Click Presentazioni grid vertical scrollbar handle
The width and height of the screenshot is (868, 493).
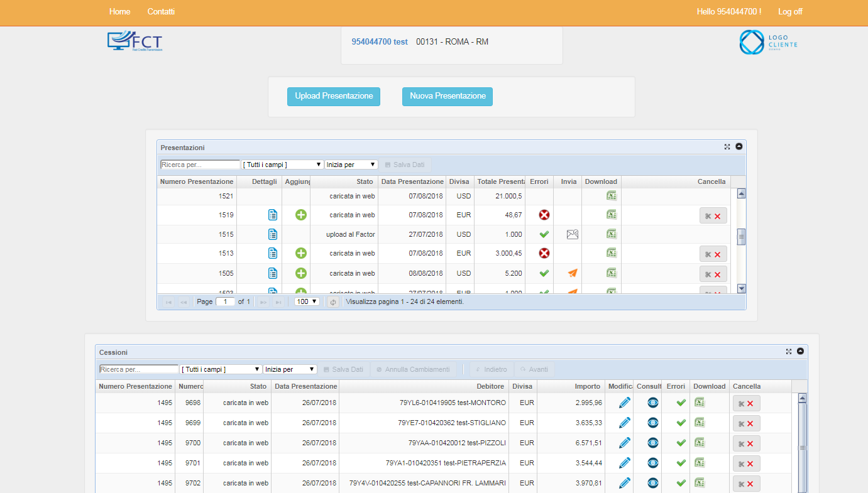741,237
